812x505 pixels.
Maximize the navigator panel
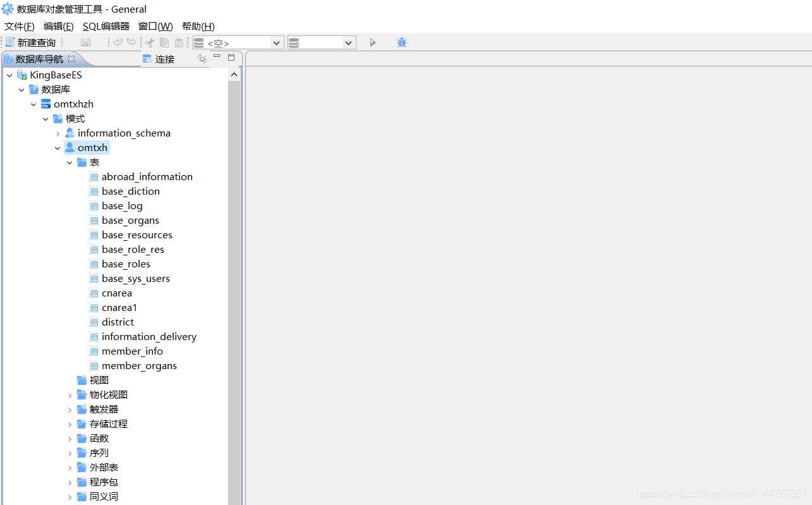tap(231, 57)
